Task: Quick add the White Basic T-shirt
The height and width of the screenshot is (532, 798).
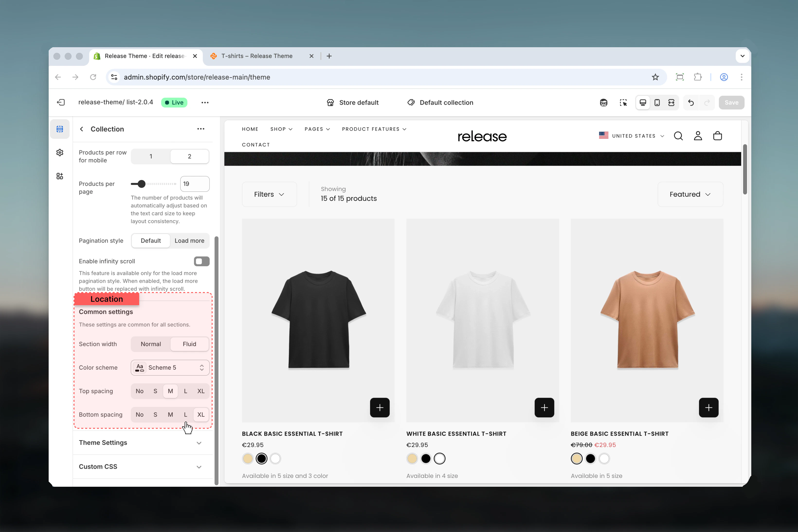Action: 544,407
